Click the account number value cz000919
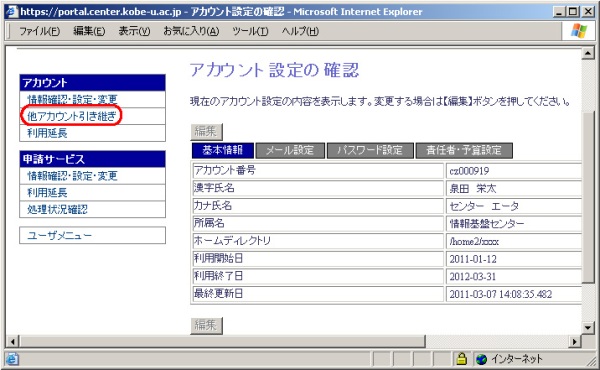600x370 pixels. pos(469,171)
